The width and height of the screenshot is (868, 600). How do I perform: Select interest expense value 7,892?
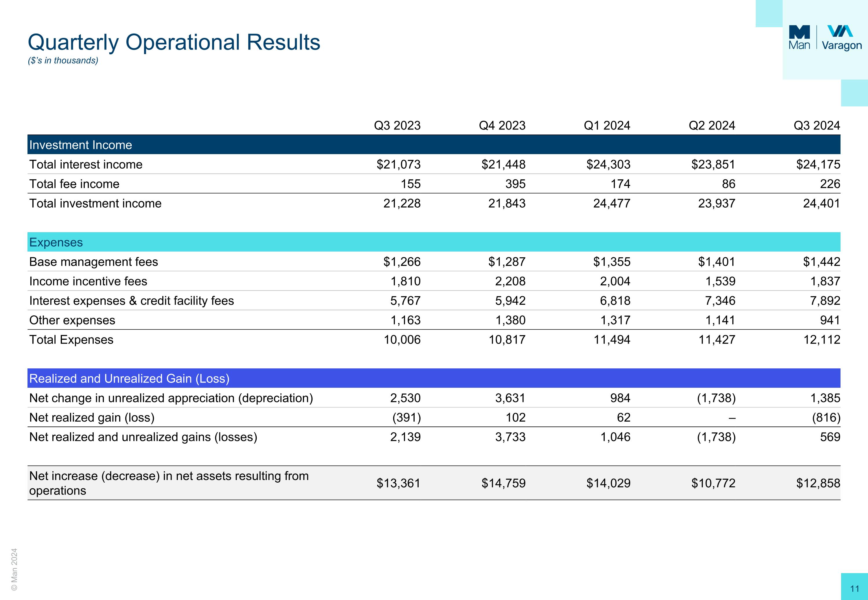click(x=825, y=301)
